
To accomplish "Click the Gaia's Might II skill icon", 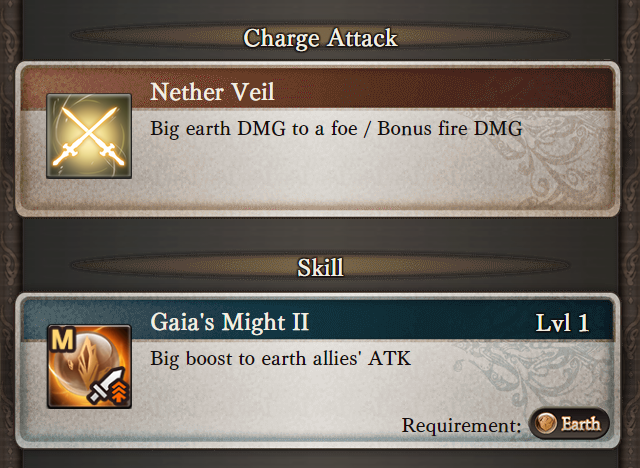I will click(89, 365).
